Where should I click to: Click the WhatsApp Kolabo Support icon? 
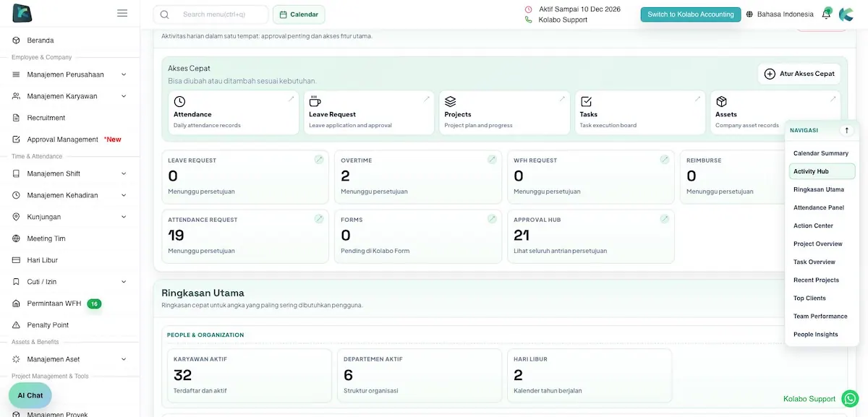coord(851,398)
